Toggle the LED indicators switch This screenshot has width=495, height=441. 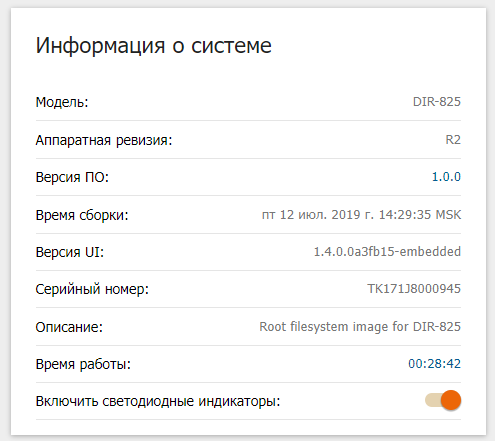(443, 400)
